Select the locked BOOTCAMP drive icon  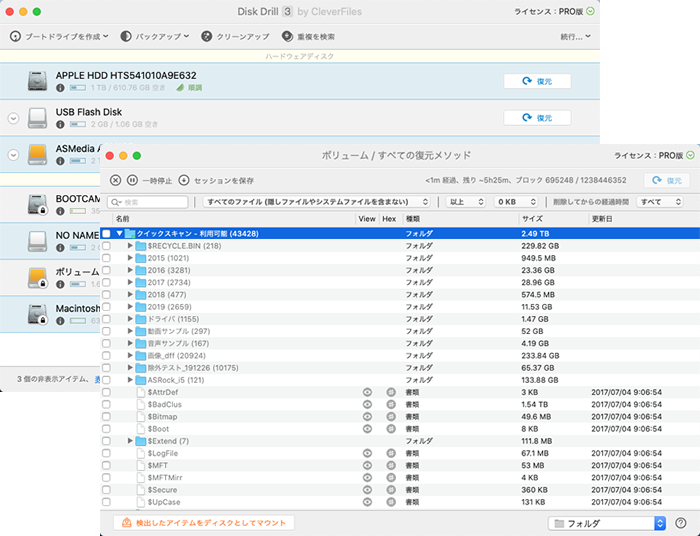pyautogui.click(x=37, y=204)
